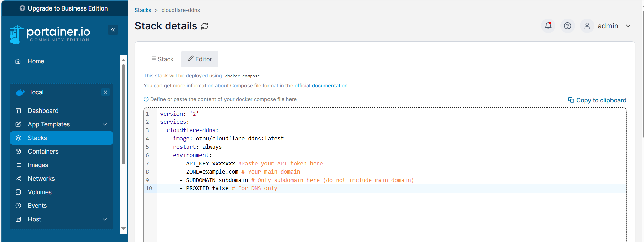Viewport: 644px width, 242px height.
Task: Click the ZONE=example.com line
Action: [240, 172]
